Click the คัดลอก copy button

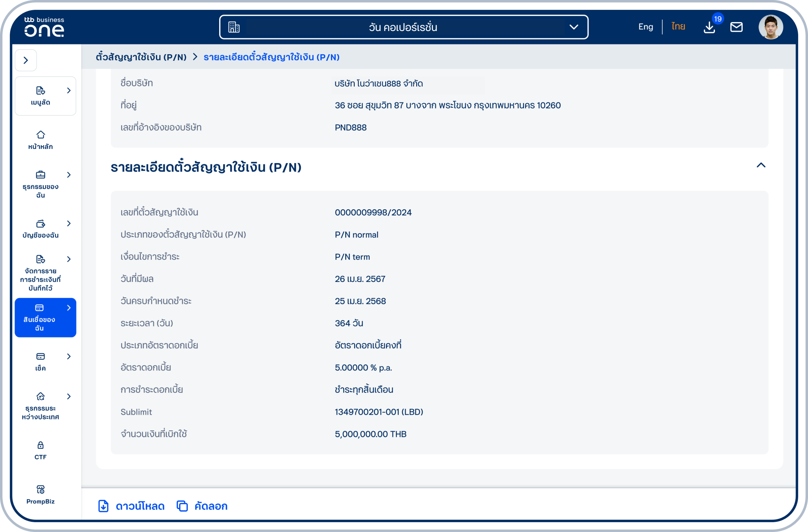point(202,506)
